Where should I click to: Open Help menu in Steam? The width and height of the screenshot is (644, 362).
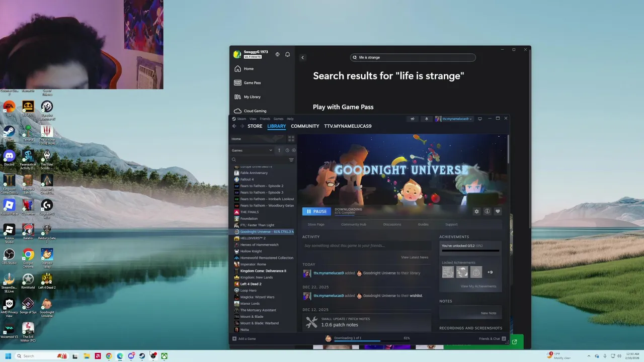pos(290,119)
